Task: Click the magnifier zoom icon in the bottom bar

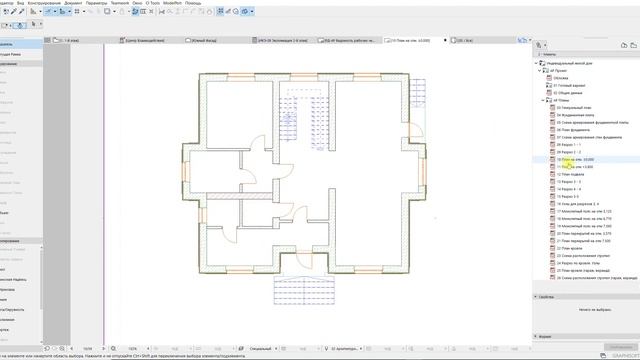Action: click(113, 349)
